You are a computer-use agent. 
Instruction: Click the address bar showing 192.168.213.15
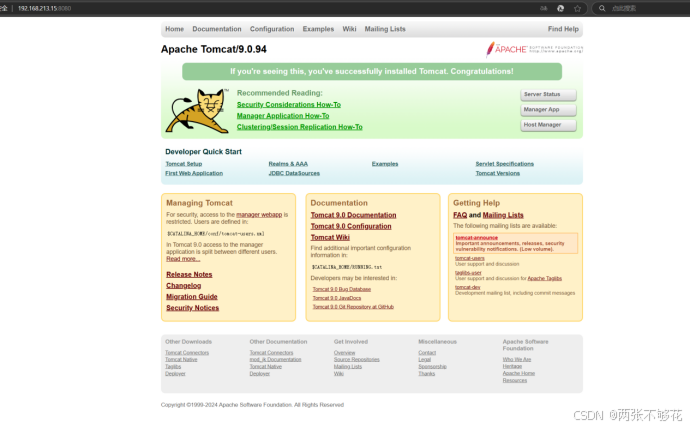(x=44, y=8)
